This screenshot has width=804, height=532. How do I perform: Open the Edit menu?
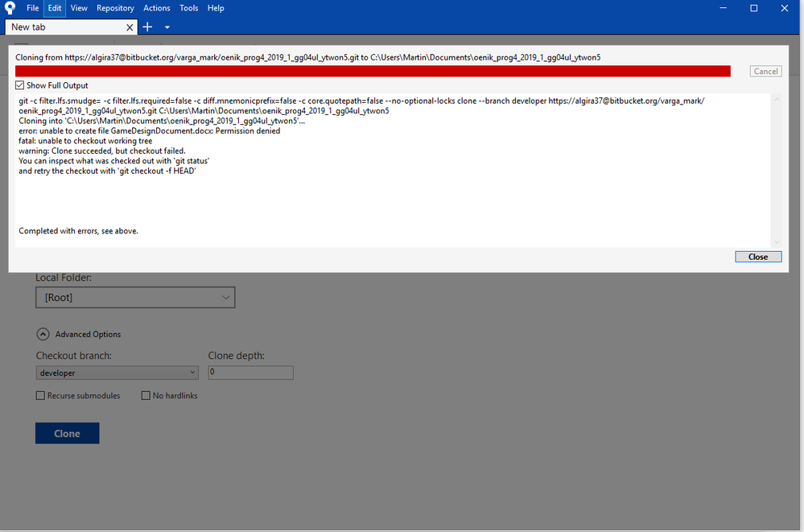pyautogui.click(x=55, y=8)
